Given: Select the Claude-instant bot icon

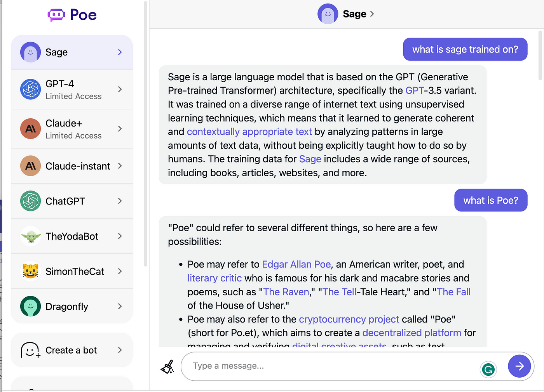Looking at the screenshot, I should (x=30, y=166).
